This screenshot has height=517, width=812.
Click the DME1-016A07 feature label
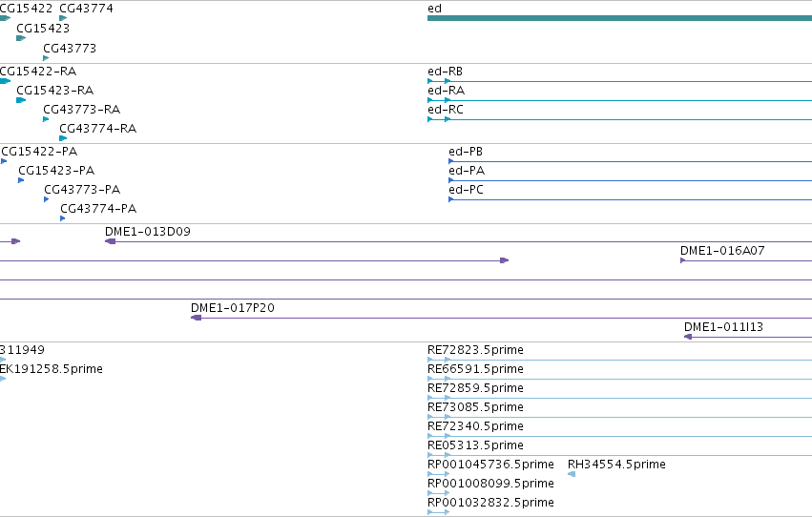(722, 251)
